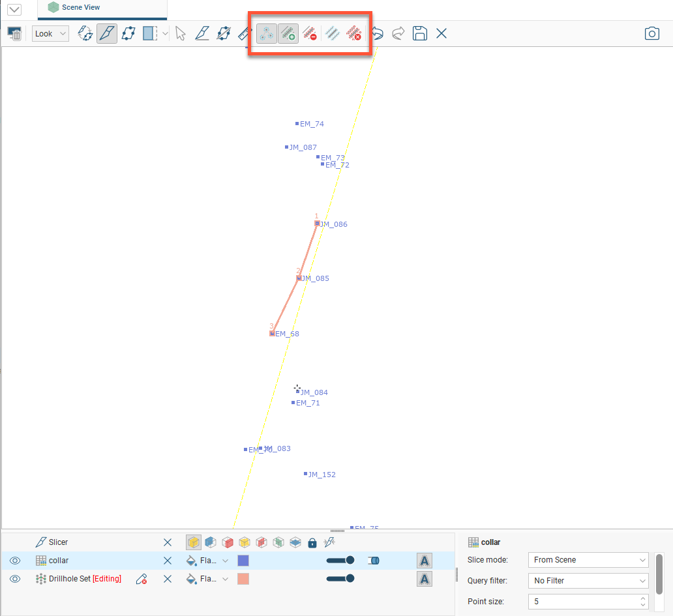
Task: Set slicer to remove front blue cube
Action: (x=210, y=542)
